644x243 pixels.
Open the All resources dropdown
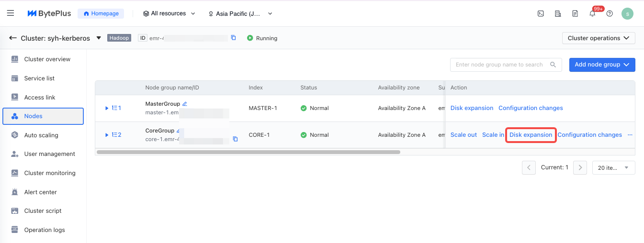pos(169,14)
